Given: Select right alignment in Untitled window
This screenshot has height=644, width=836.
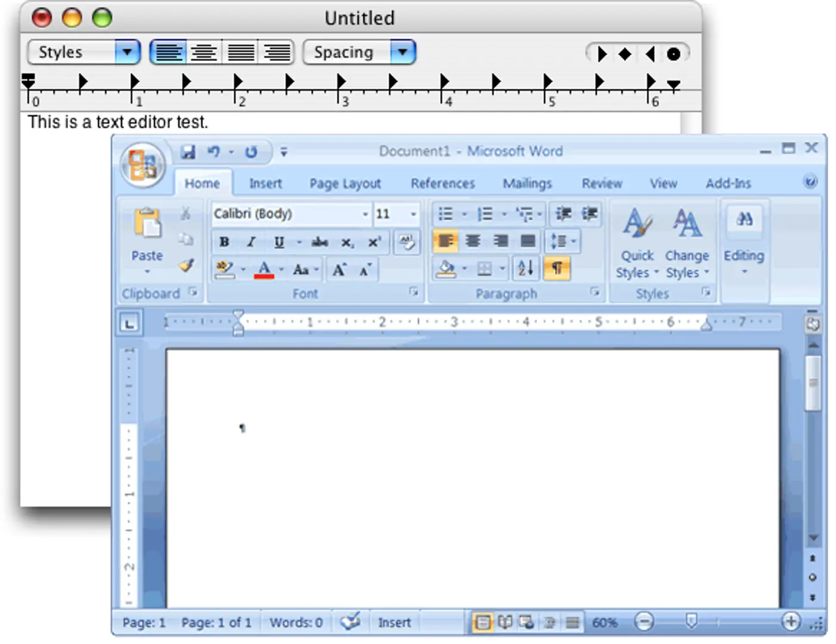Looking at the screenshot, I should tap(277, 52).
